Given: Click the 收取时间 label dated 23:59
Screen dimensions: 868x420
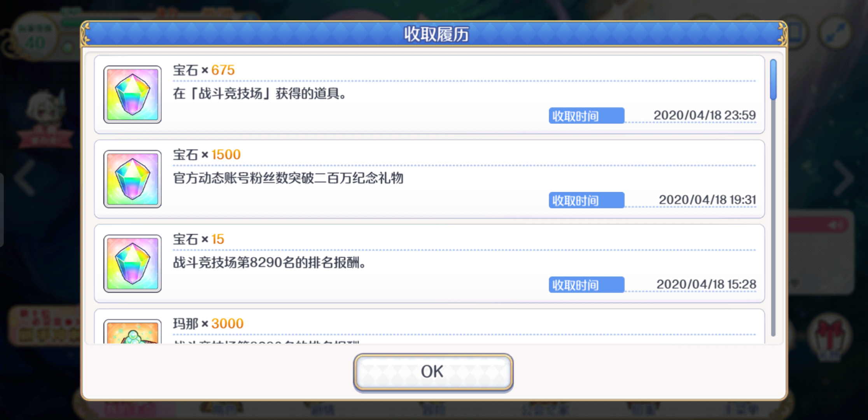Looking at the screenshot, I should [x=586, y=115].
